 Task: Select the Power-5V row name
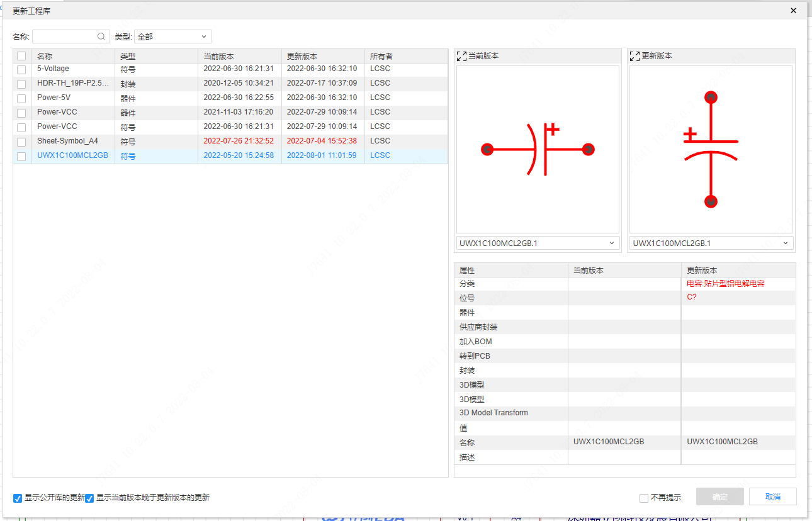[54, 98]
